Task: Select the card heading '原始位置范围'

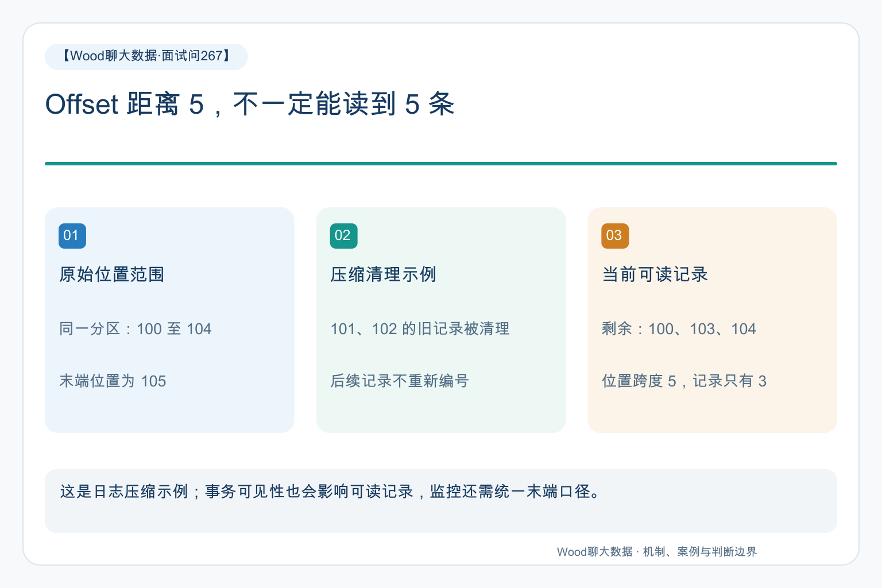Action: click(111, 274)
